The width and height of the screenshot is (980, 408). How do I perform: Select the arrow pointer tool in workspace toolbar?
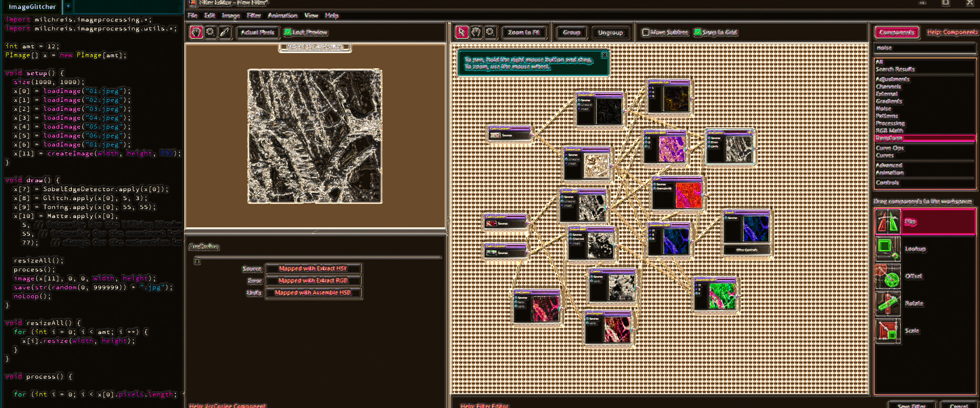point(461,32)
